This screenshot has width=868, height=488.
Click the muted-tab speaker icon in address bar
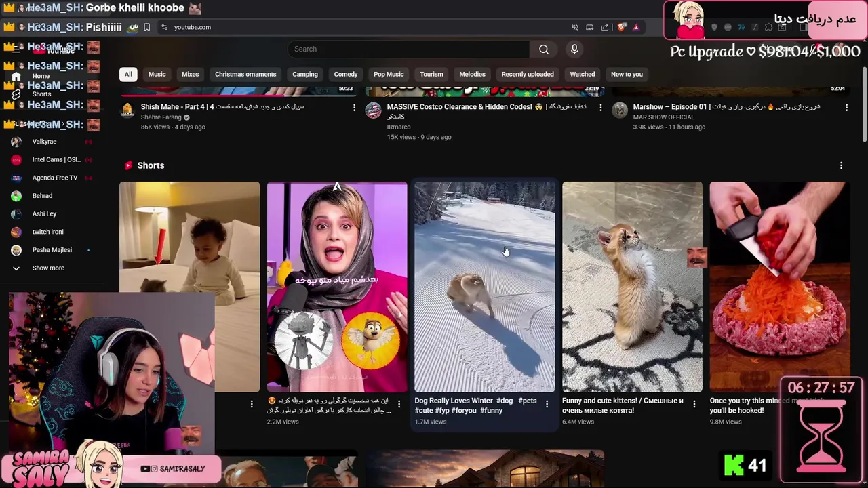pos(575,27)
